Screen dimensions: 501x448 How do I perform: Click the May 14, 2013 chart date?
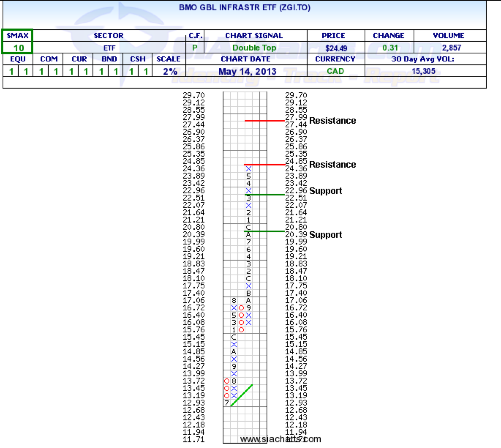[247, 71]
